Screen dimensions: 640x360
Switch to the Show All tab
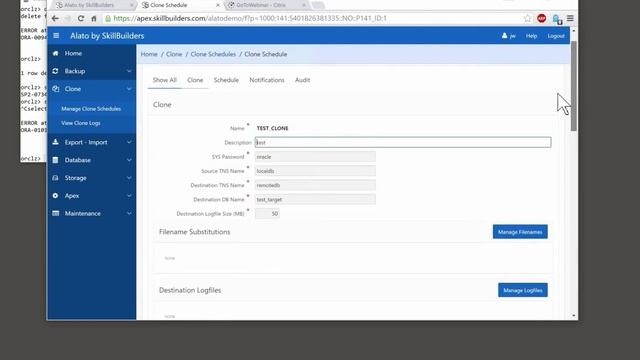pyautogui.click(x=164, y=80)
